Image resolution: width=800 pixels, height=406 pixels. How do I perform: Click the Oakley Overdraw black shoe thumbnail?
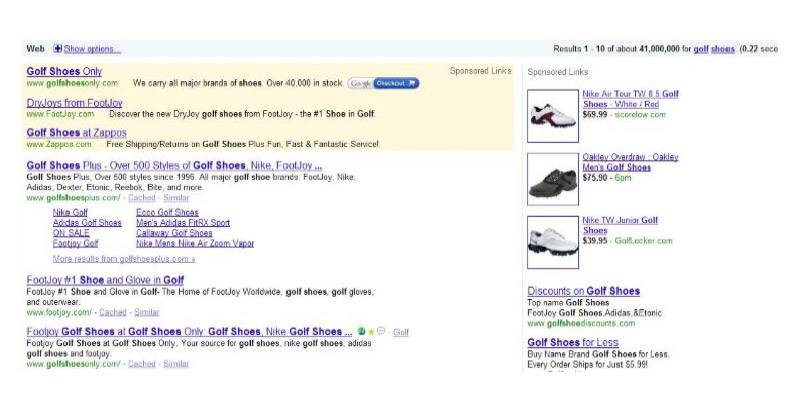(x=553, y=179)
